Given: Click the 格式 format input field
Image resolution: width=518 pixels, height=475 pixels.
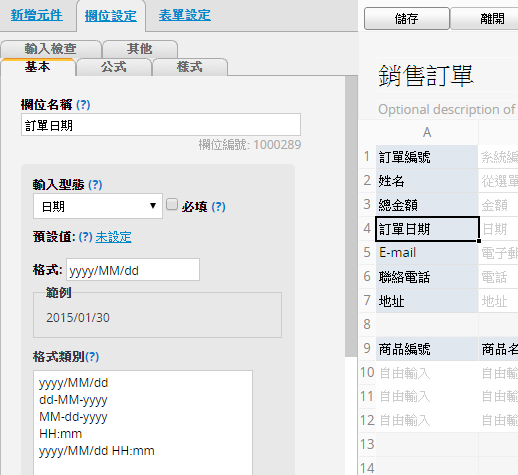Looking at the screenshot, I should (133, 270).
